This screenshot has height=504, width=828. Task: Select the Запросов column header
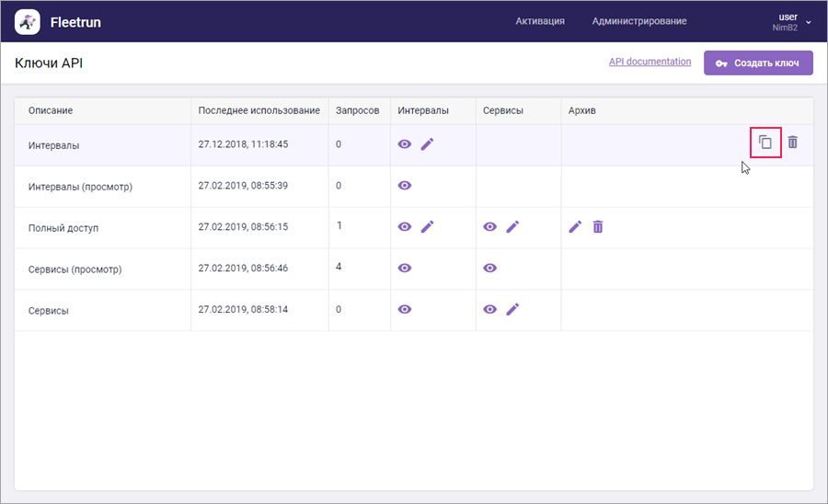pyautogui.click(x=358, y=110)
